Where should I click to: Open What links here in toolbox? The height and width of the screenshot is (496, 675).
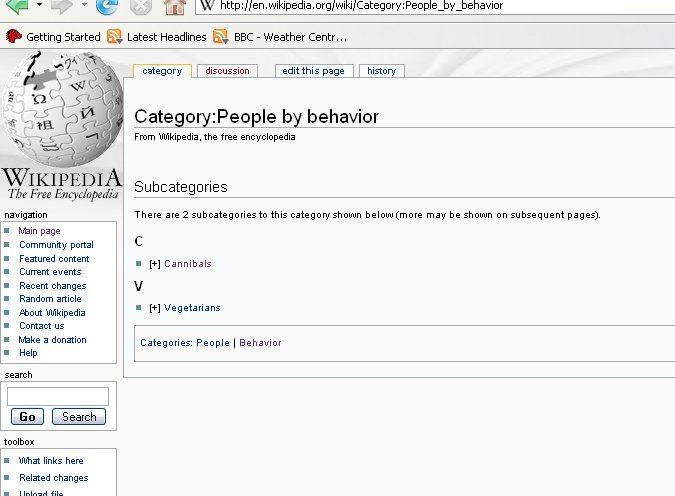click(x=51, y=461)
